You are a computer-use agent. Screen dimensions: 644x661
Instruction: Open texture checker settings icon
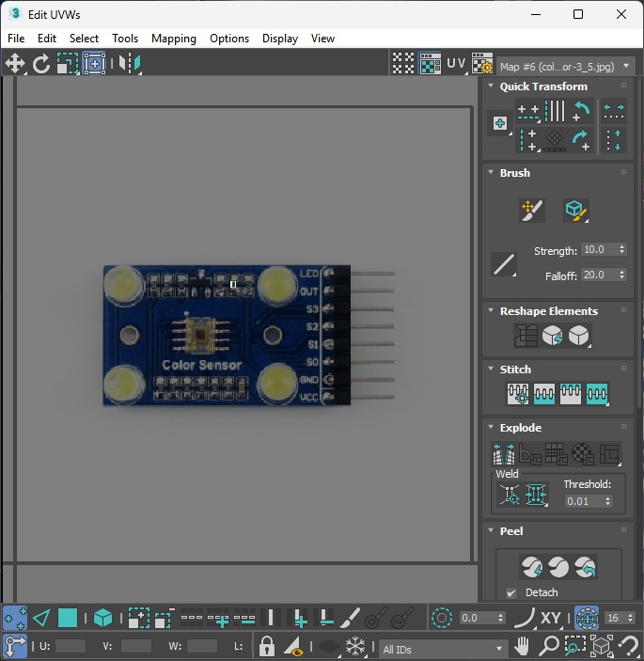[482, 64]
